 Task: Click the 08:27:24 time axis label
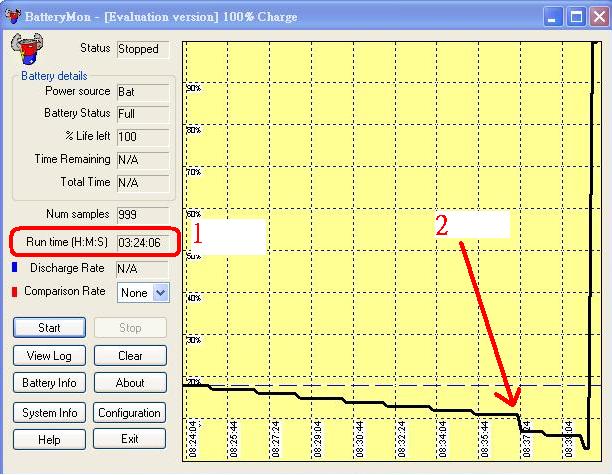[276, 439]
